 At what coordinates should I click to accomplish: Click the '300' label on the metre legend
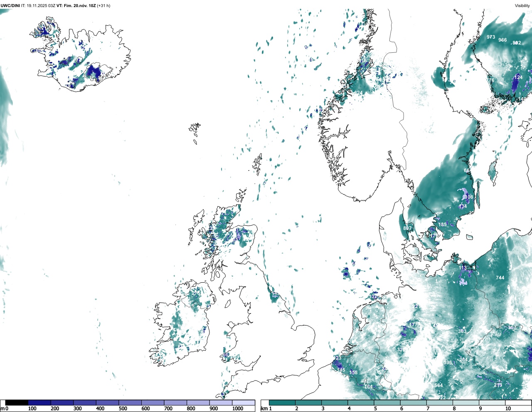tap(77, 409)
